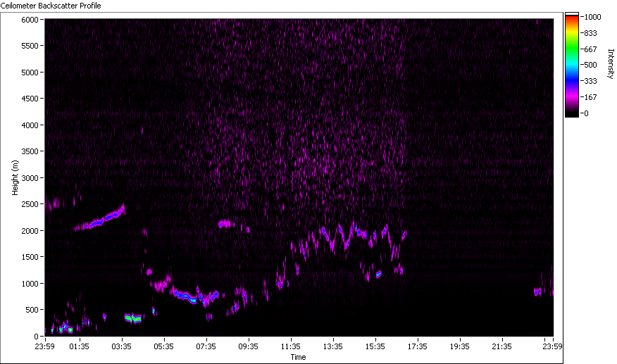Image resolution: width=617 pixels, height=364 pixels.
Task: Click the 11:35 time tick label
Action: [291, 346]
